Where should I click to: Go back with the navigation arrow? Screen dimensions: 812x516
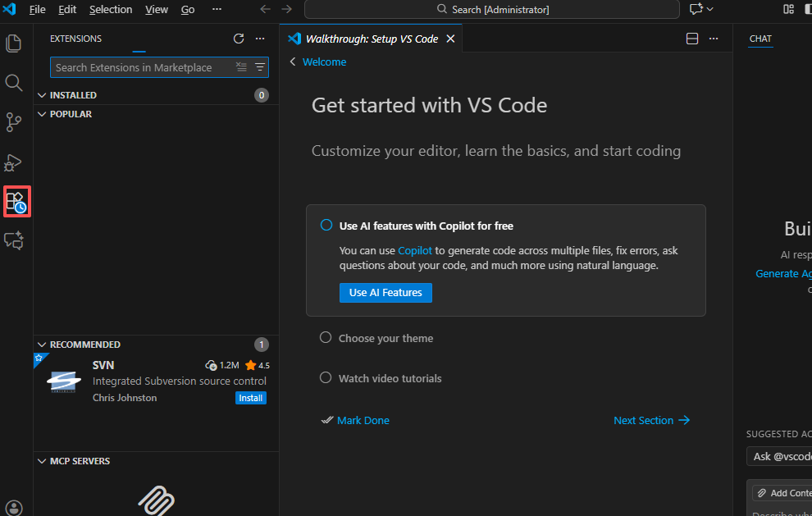[265, 9]
